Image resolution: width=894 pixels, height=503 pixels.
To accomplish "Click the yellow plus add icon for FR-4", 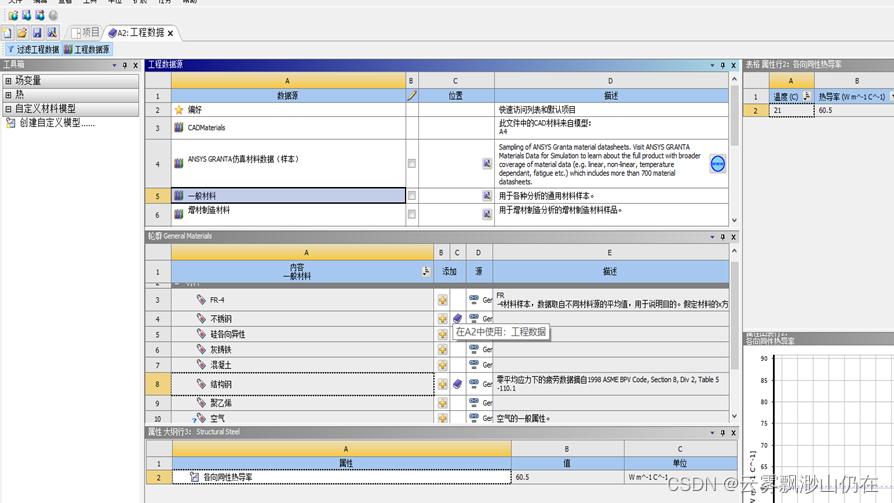I will coord(442,300).
